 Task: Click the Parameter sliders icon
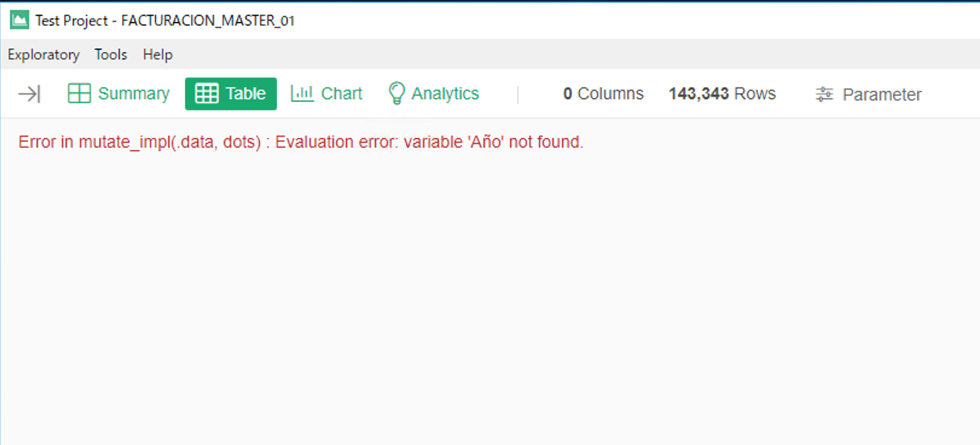click(824, 94)
